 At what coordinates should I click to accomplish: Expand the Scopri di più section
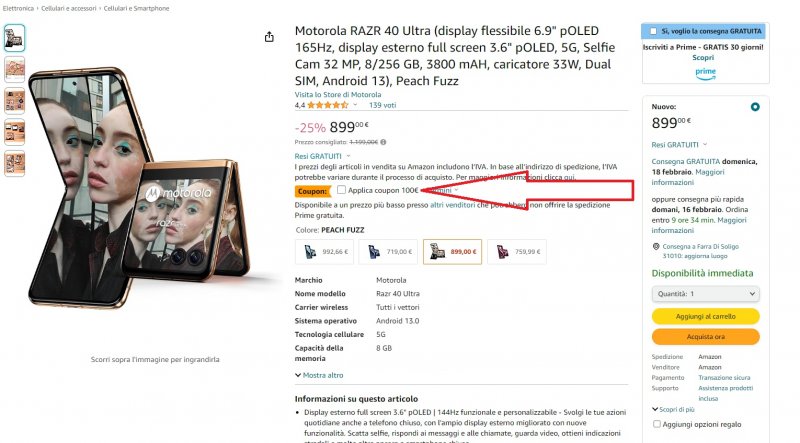pyautogui.click(x=675, y=408)
